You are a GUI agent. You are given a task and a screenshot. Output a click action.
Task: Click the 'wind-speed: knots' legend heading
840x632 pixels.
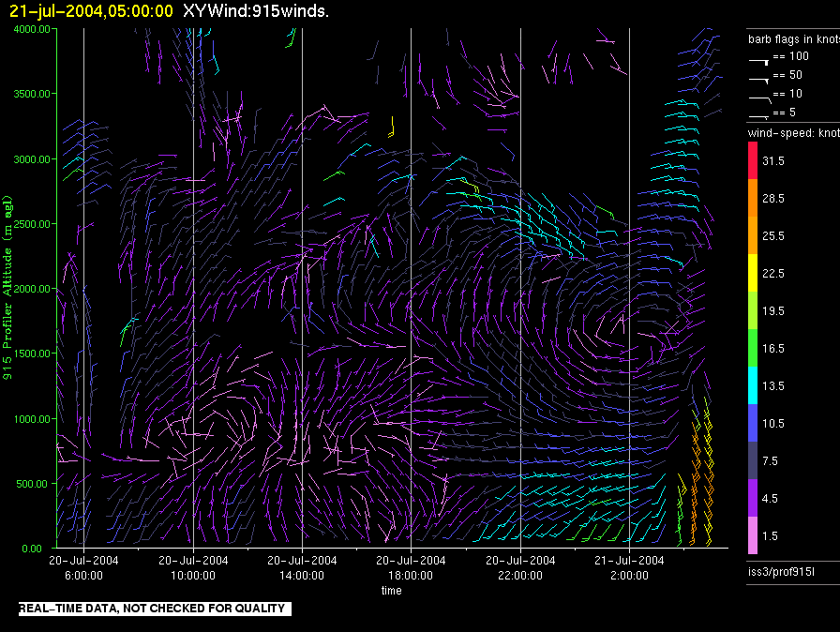pos(794,133)
